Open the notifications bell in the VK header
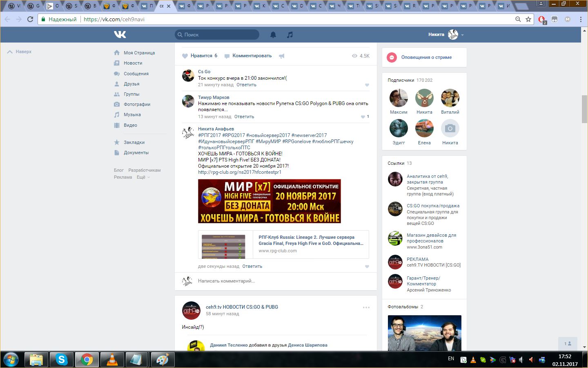This screenshot has height=368, width=588. (x=273, y=35)
